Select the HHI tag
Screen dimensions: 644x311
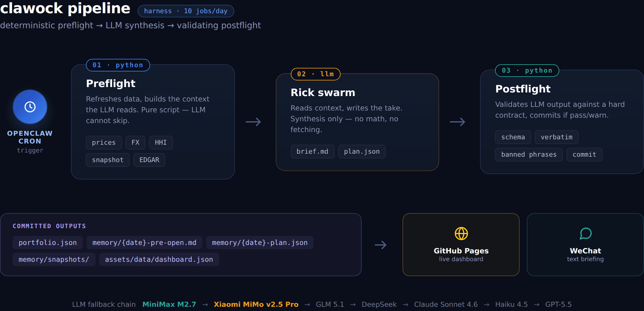tap(161, 143)
